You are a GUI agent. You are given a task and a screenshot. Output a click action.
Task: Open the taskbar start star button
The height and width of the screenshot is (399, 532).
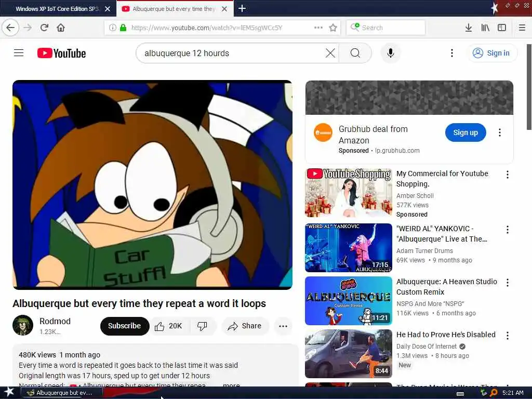[x=9, y=392]
